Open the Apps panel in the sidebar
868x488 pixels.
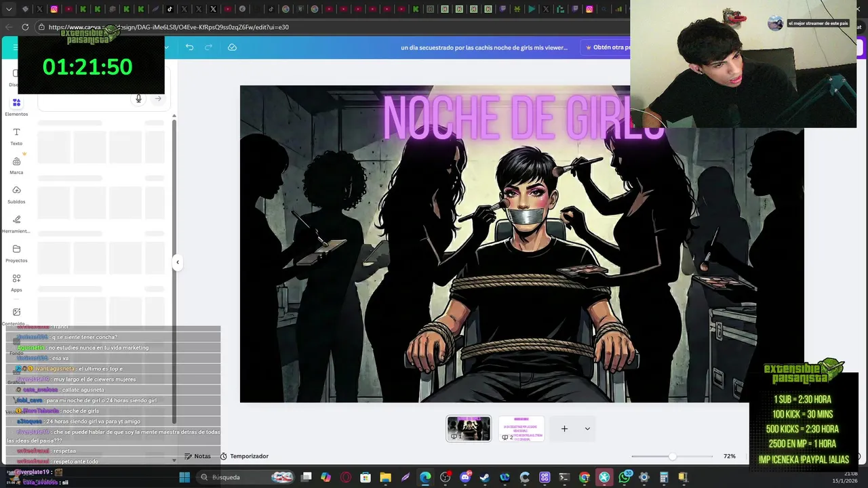click(x=16, y=283)
